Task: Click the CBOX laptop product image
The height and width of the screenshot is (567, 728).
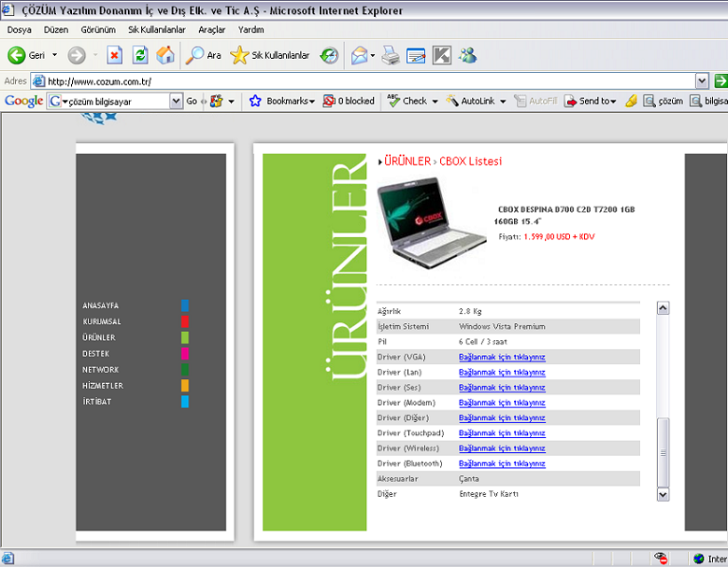Action: click(432, 223)
